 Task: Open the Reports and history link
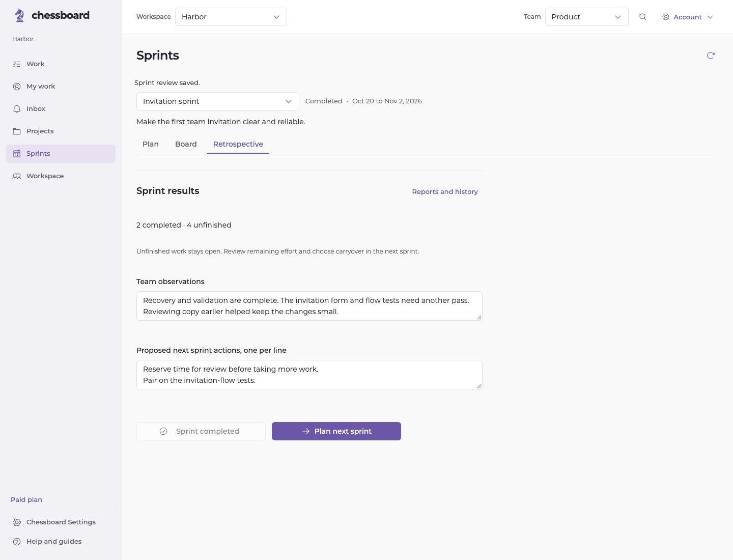tap(445, 192)
